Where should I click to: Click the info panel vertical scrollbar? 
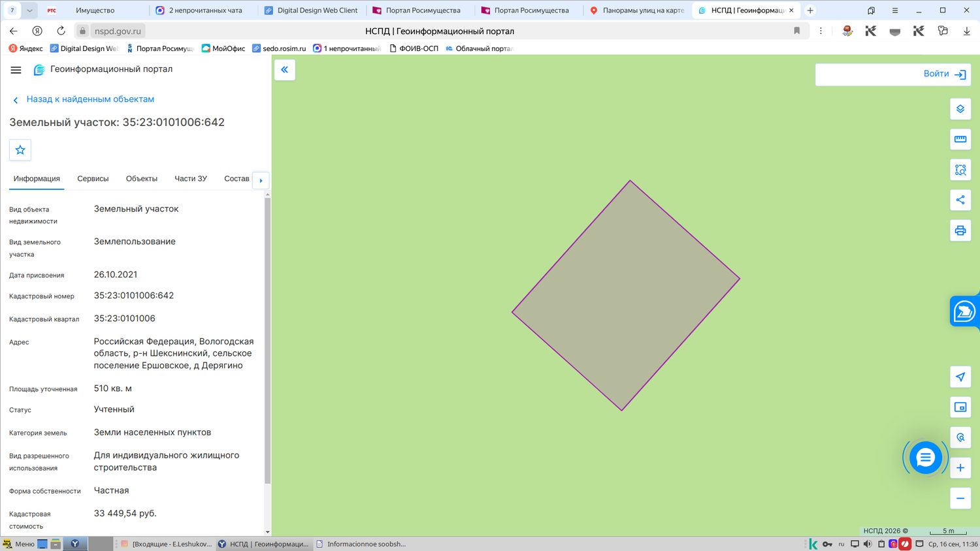click(x=267, y=339)
